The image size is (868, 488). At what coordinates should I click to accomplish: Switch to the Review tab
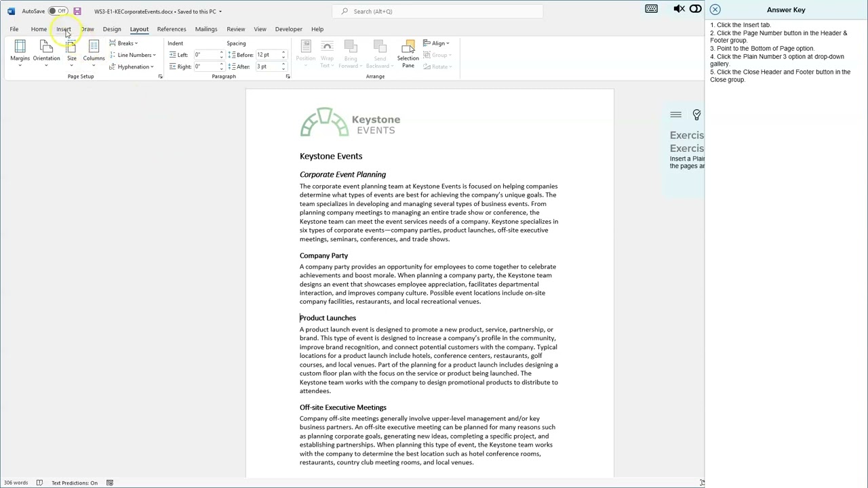[236, 29]
